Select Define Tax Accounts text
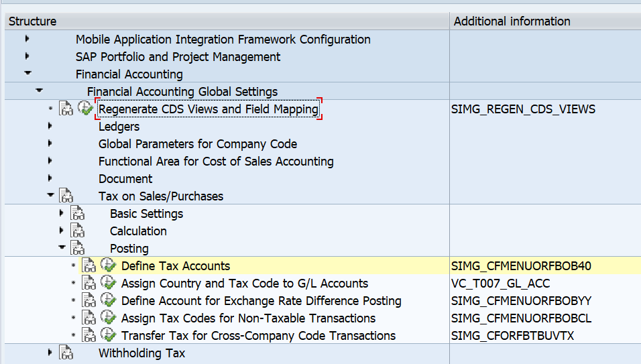This screenshot has height=364, width=641. click(x=176, y=266)
